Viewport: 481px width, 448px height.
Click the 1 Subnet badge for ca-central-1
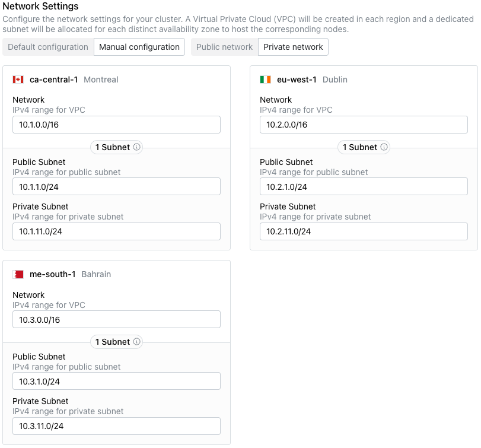coord(116,147)
